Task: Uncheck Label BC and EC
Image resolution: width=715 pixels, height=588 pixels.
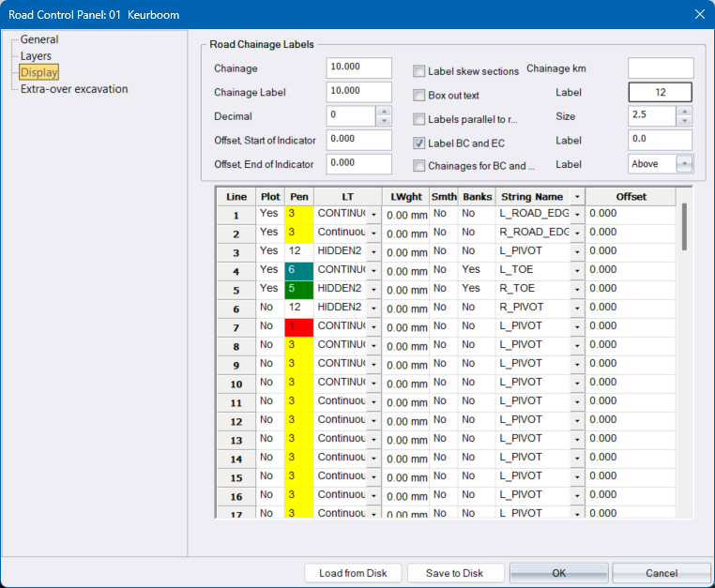Action: (419, 143)
